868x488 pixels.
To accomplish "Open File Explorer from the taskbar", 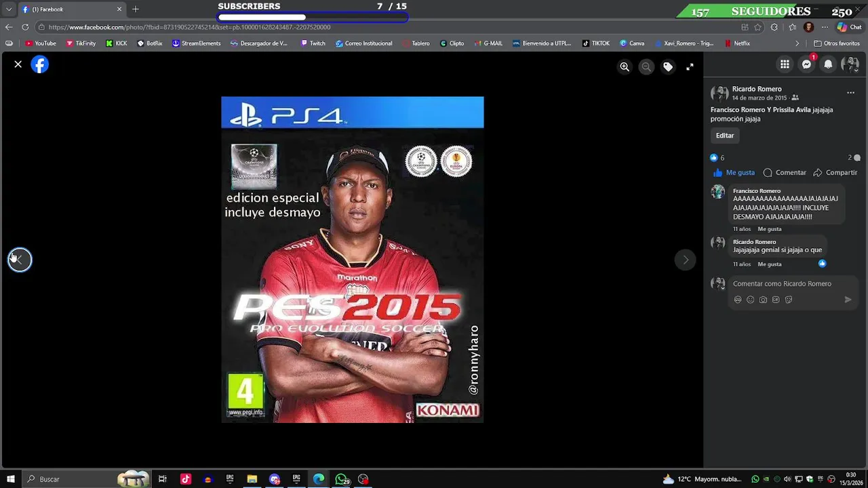I will pos(252,479).
